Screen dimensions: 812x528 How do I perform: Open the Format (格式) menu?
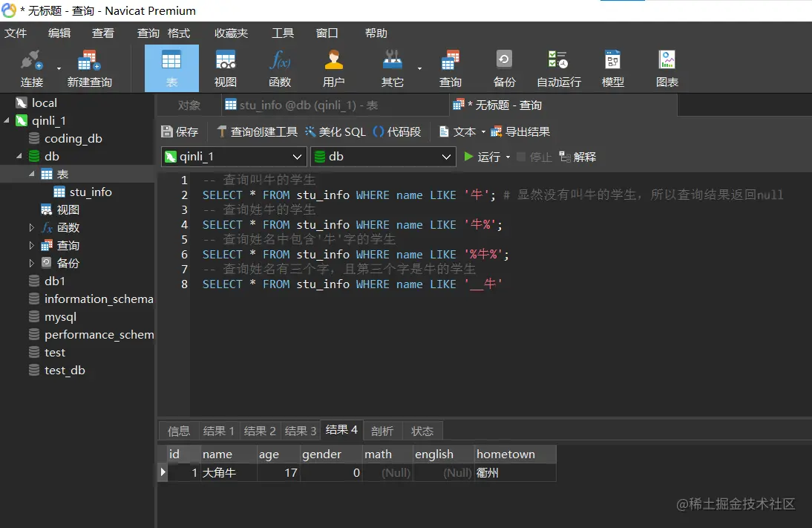tap(179, 33)
